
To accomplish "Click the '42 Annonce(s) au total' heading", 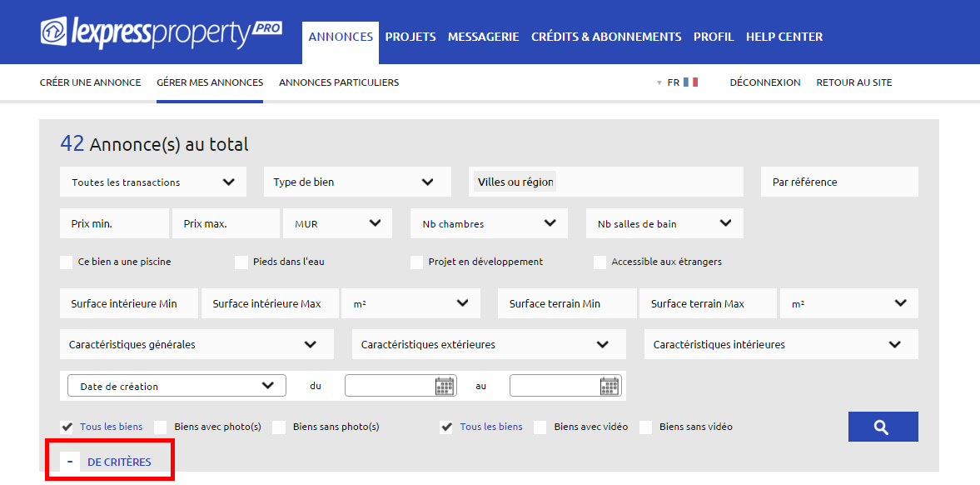I will tap(154, 144).
